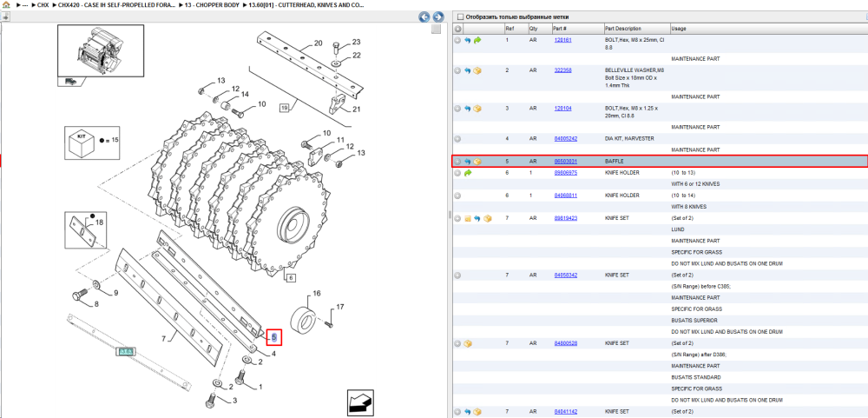The height and width of the screenshot is (418, 868).
Task: Select 'BUSATIS SUPERIOR' usage text
Action: pos(694,321)
